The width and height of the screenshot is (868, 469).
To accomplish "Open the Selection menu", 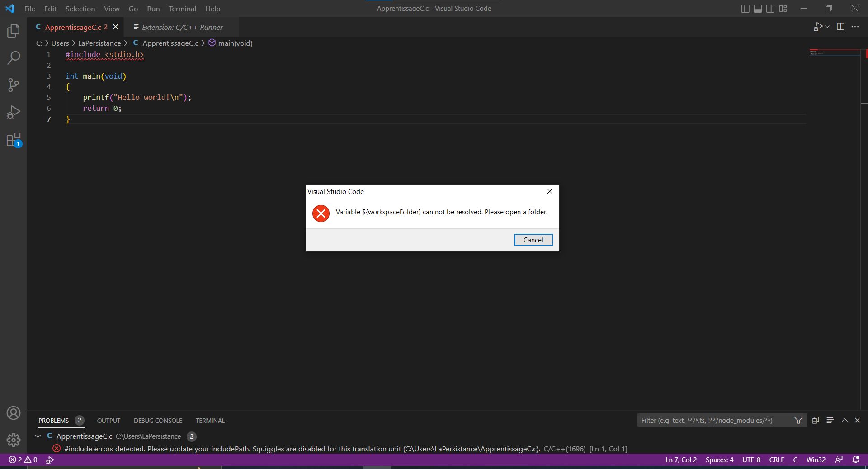I will tap(80, 9).
